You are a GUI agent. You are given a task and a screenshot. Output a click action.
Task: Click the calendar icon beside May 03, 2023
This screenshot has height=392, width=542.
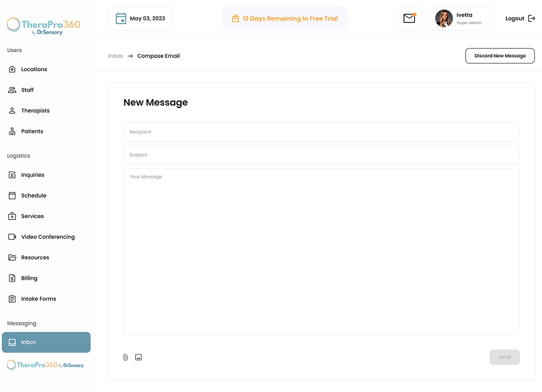click(121, 18)
